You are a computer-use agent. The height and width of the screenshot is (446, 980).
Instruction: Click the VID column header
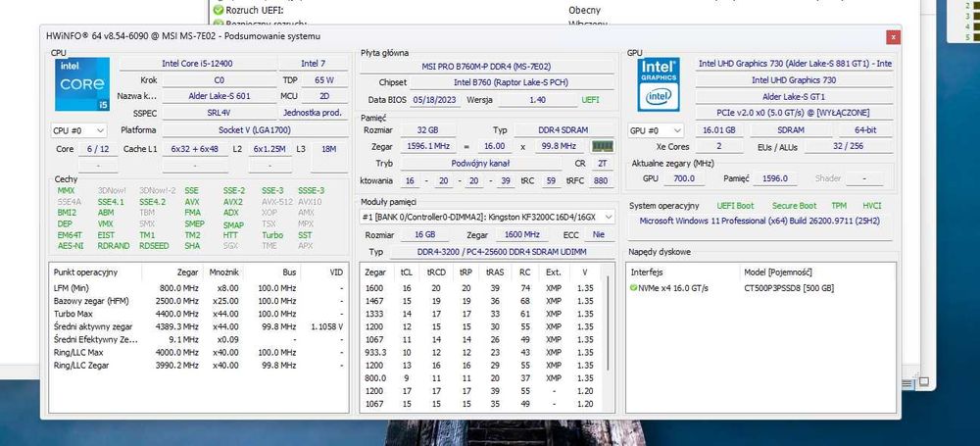click(336, 273)
